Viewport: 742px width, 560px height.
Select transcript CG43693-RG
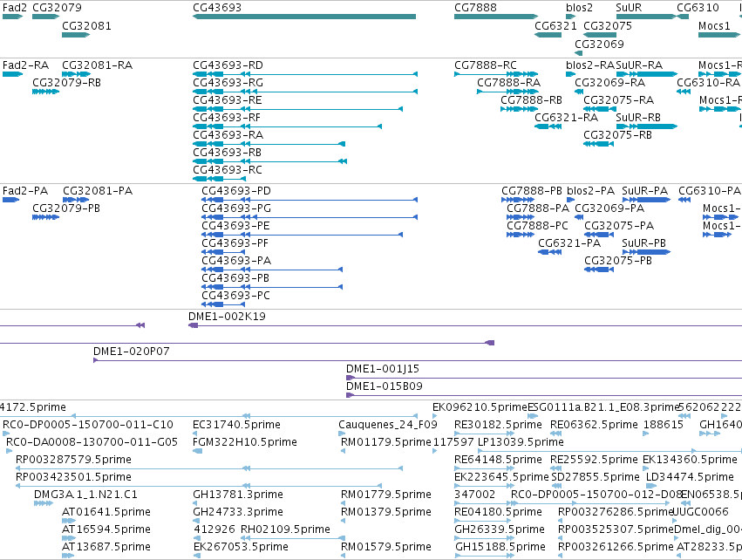point(305,92)
